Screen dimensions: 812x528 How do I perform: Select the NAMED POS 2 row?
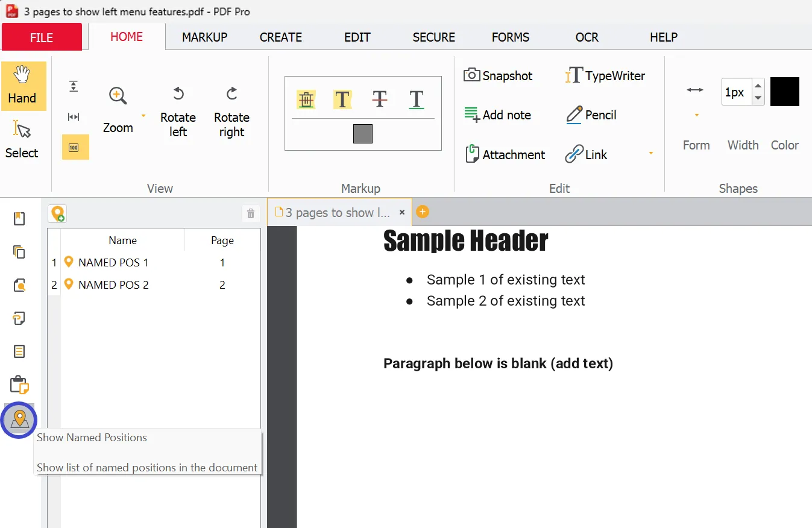tap(154, 284)
